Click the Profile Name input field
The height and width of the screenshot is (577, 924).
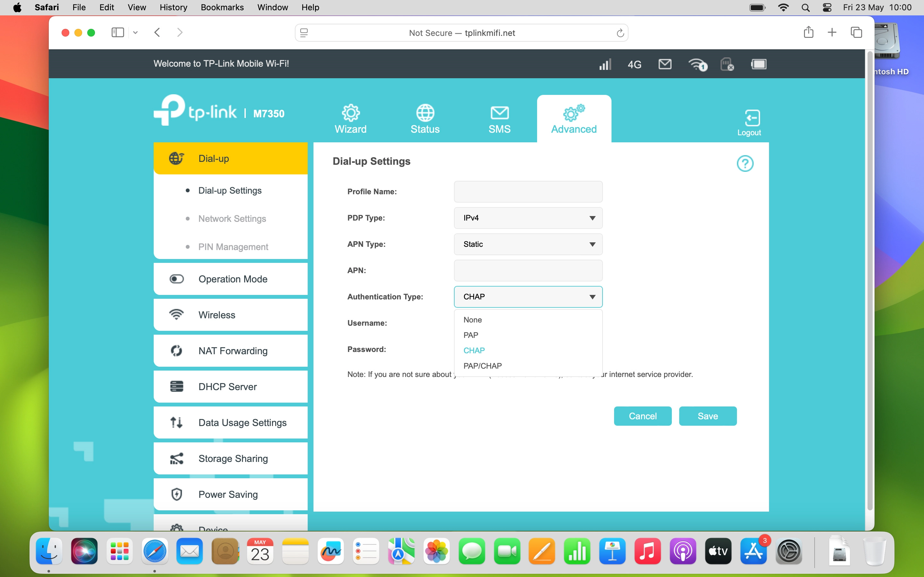click(x=528, y=192)
